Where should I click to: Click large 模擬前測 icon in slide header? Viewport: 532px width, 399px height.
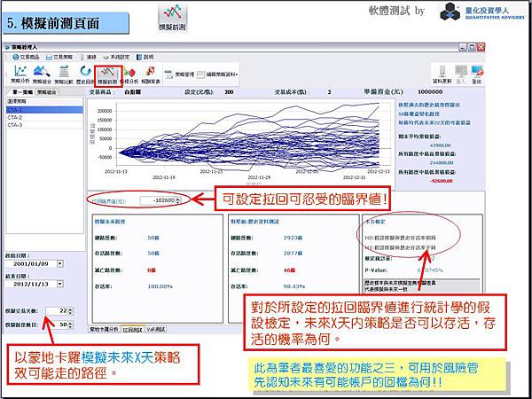(172, 18)
